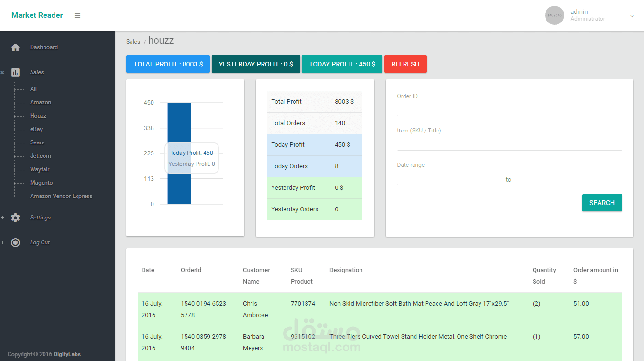The image size is (644, 361).
Task: Click the OrderId column header
Action: [191, 270]
